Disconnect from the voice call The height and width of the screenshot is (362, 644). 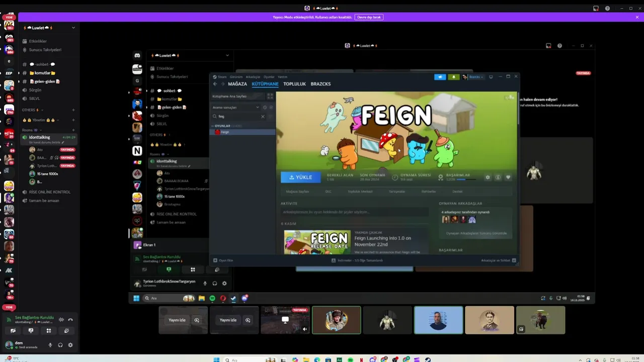click(x=70, y=320)
